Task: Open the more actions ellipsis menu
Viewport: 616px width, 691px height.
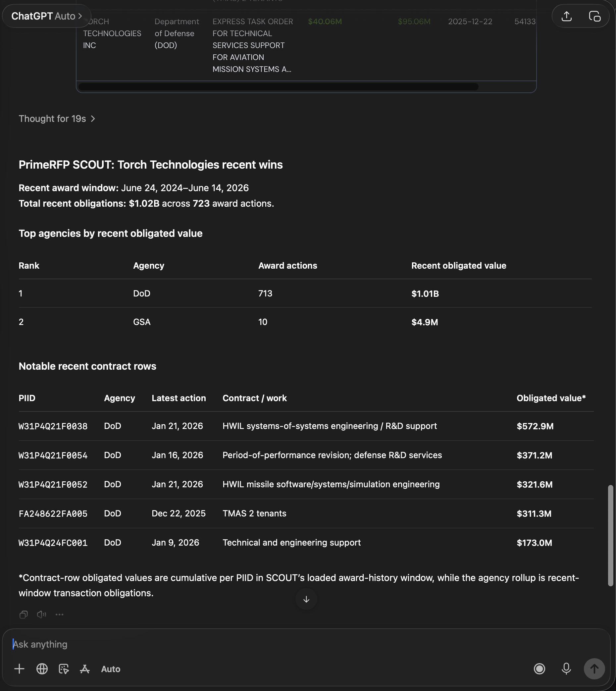Action: pos(60,614)
